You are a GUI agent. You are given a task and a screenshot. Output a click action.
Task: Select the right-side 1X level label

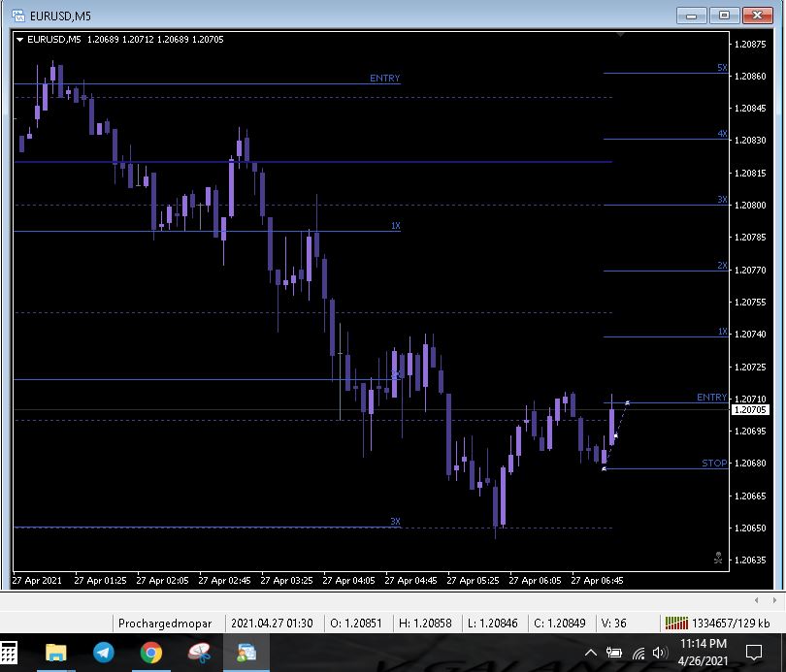pyautogui.click(x=722, y=332)
